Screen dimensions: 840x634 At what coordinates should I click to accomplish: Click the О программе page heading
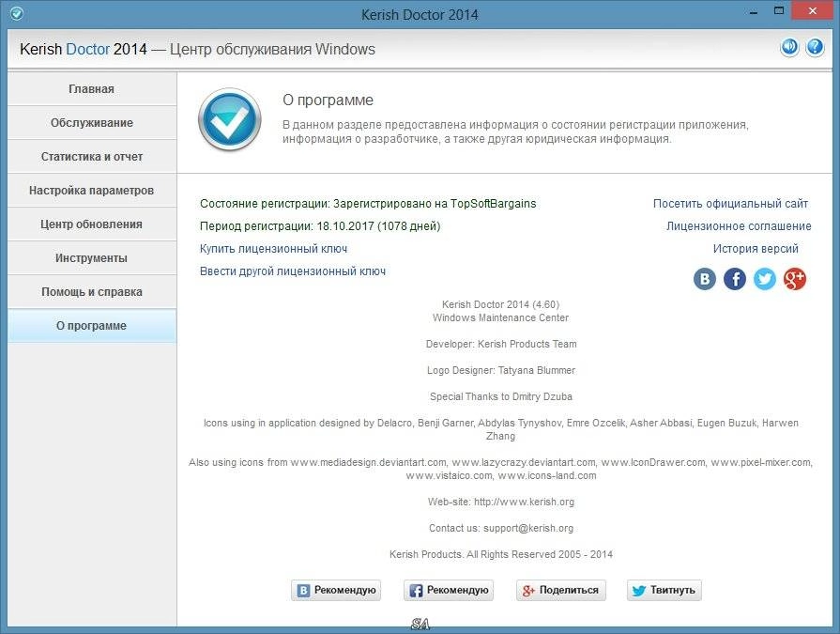[328, 101]
